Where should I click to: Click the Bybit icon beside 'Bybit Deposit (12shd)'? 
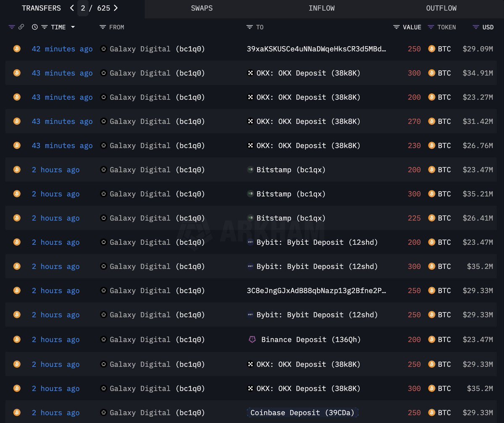point(251,242)
